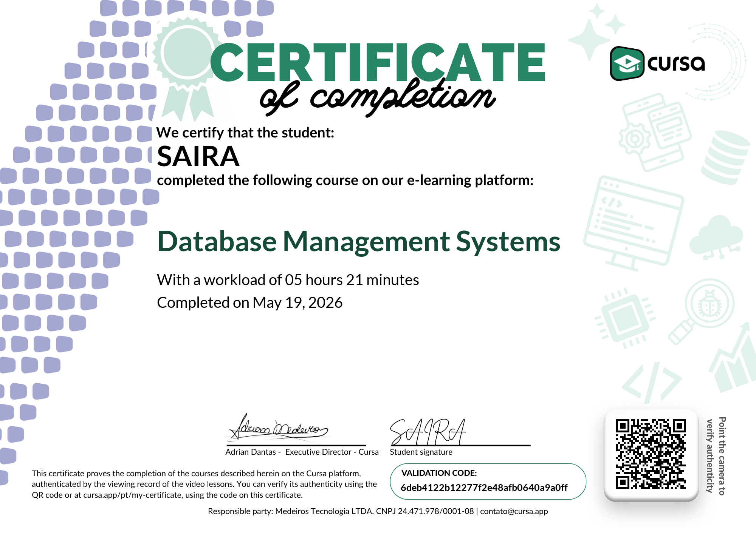Click the 'VALIDATION CODE:' label

tap(439, 473)
